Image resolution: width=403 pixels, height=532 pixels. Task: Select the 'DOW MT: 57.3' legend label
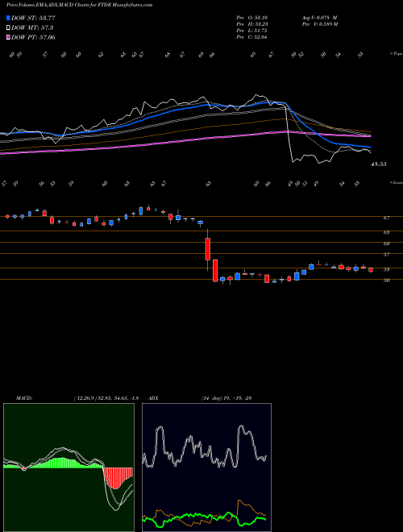(32, 28)
